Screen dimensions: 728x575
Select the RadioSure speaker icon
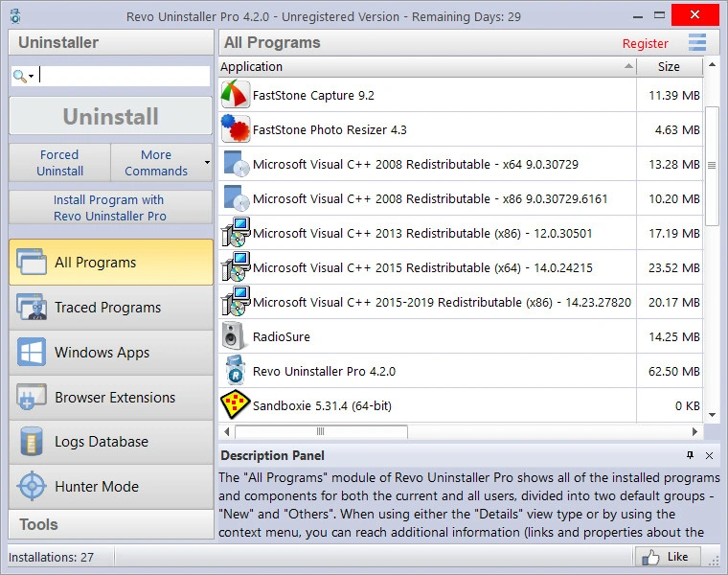(236, 336)
